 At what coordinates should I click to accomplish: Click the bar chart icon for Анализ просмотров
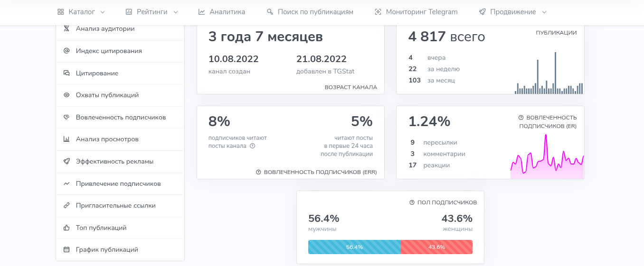point(66,139)
